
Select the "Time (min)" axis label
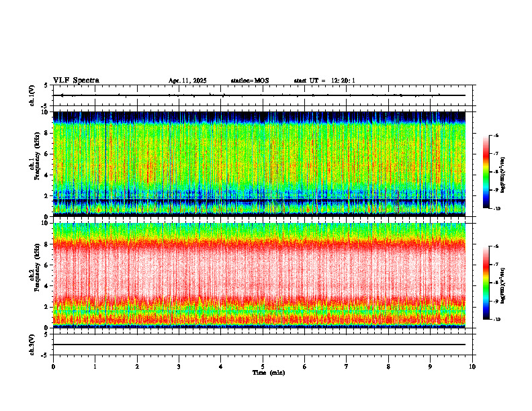tap(269, 373)
